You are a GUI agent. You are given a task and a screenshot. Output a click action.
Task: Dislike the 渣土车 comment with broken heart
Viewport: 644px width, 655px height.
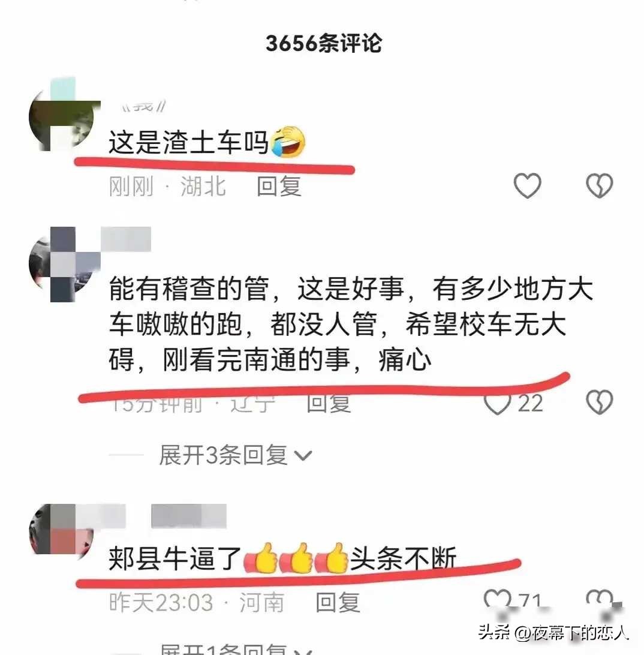tap(599, 185)
